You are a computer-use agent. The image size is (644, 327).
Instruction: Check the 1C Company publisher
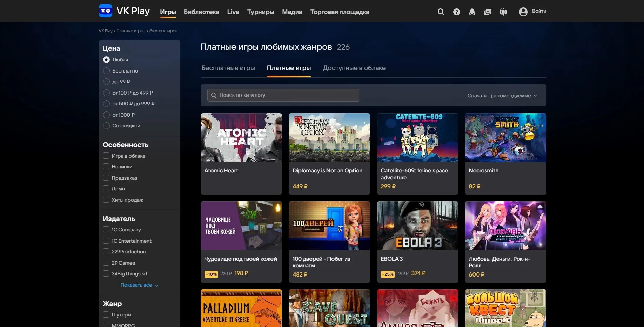[106, 229]
